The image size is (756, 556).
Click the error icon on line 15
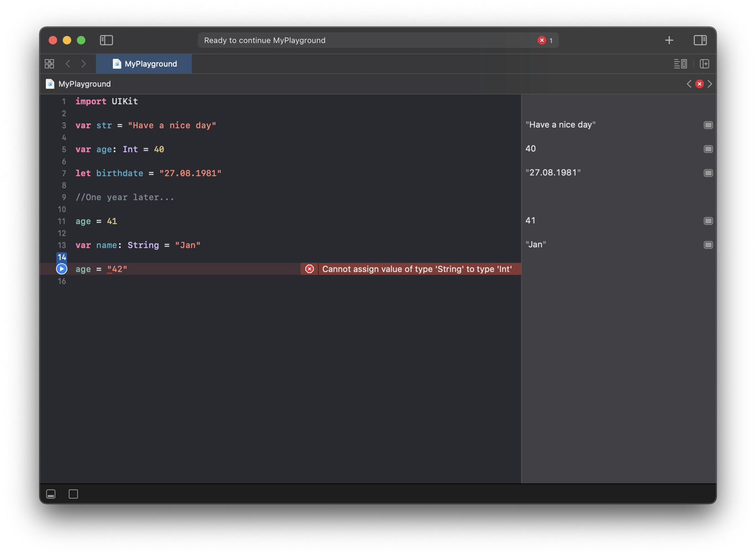pos(309,269)
